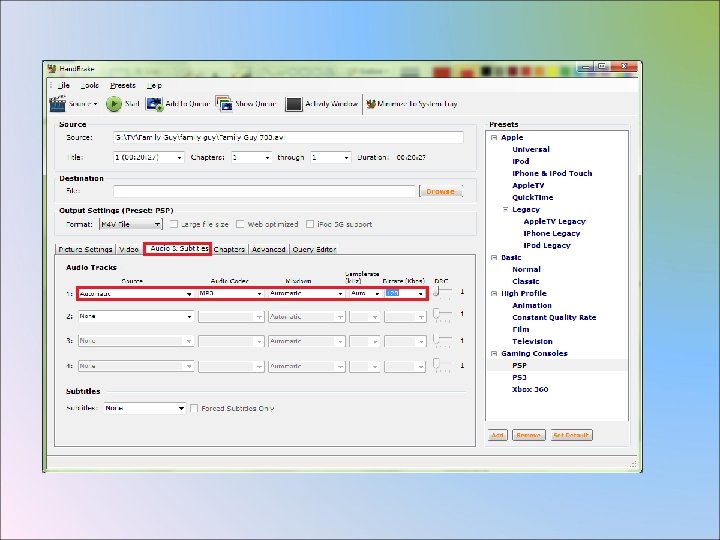Switch to the Picture Settings tab
The image size is (720, 540).
click(85, 249)
